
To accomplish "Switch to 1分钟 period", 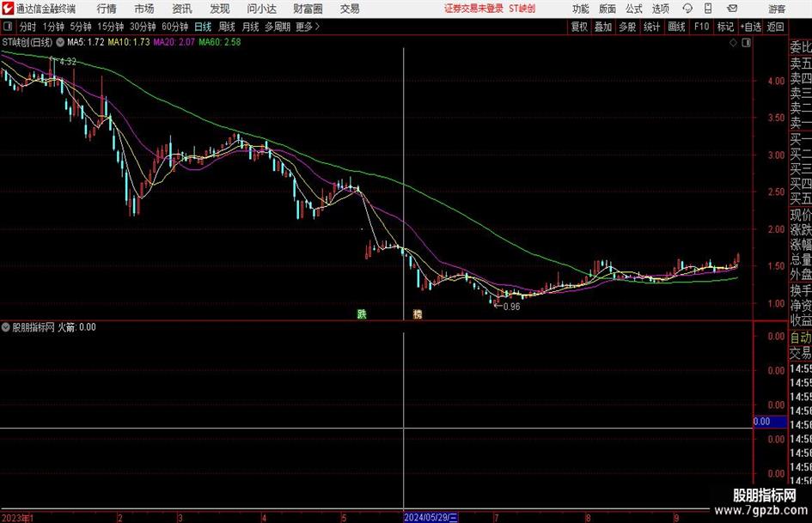I will [53, 27].
